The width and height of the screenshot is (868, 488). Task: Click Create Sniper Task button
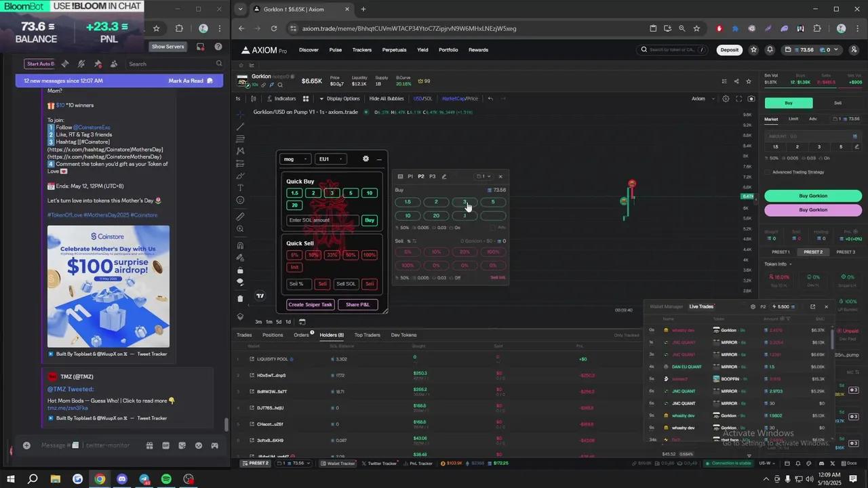(310, 304)
